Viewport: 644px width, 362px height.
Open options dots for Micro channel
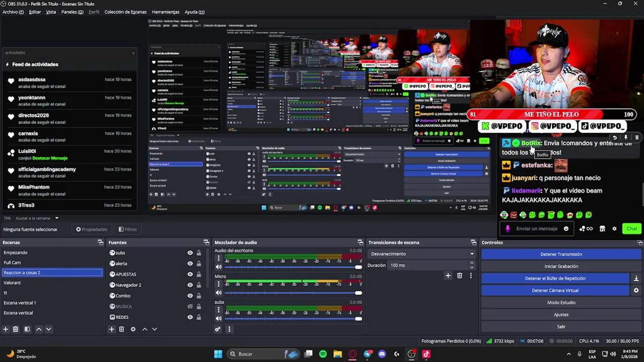(x=218, y=284)
